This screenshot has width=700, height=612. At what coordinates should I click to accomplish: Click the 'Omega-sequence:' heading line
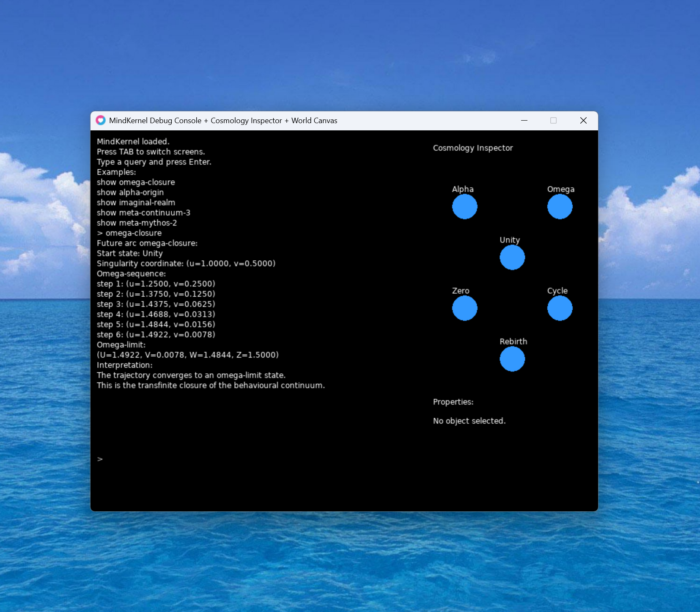(x=131, y=274)
